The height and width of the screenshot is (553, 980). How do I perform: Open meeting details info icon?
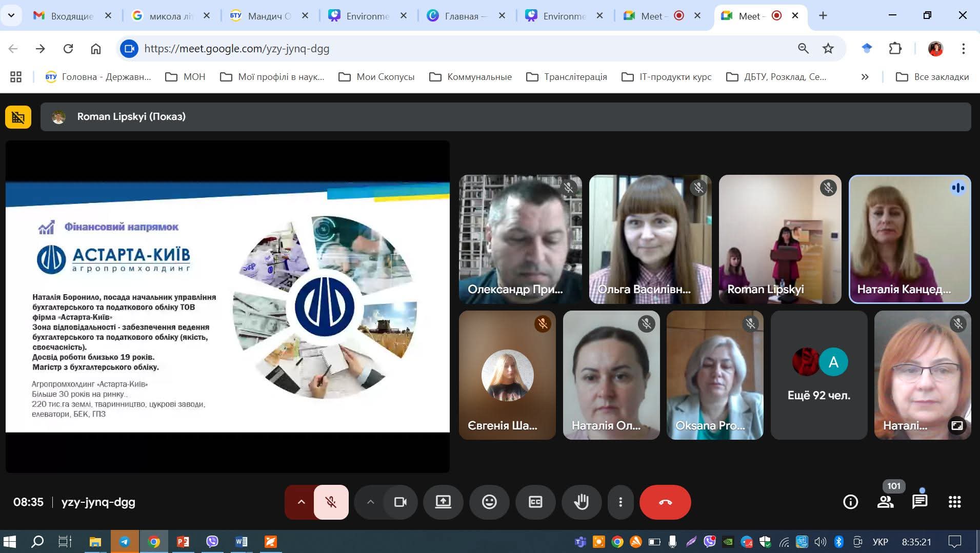point(850,502)
